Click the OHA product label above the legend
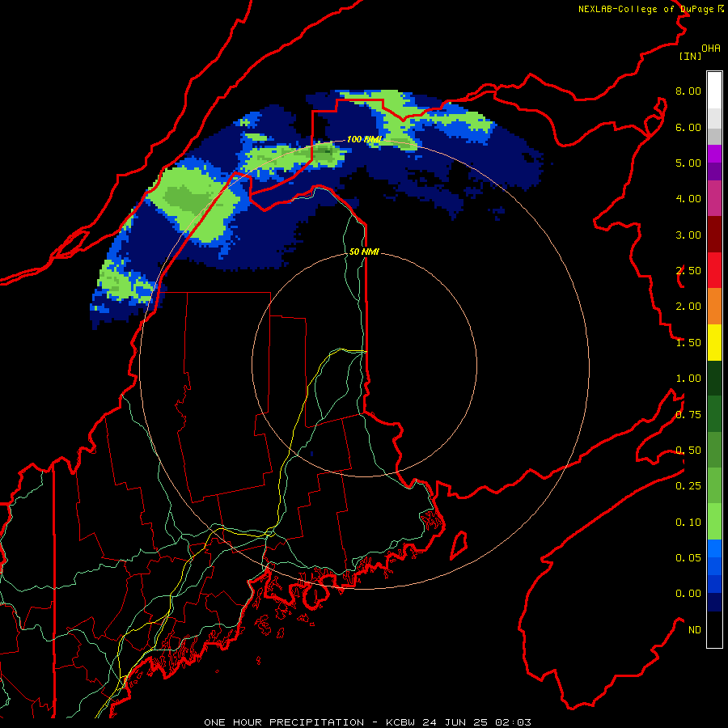This screenshot has height=728, width=728. [711, 49]
